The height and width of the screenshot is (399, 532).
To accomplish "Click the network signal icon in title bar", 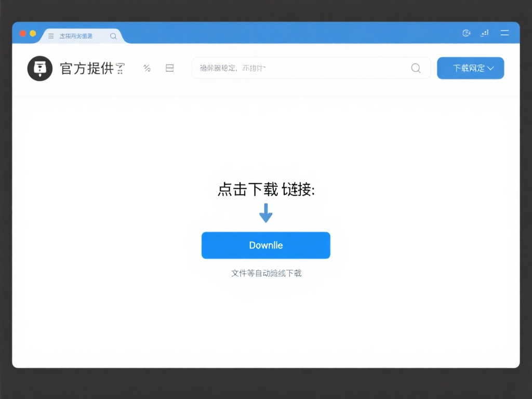I will pyautogui.click(x=484, y=33).
